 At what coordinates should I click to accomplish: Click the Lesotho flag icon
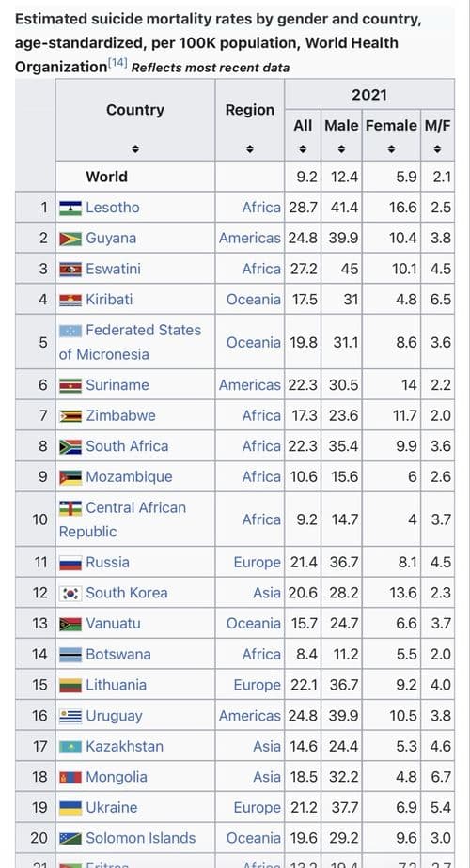(70, 209)
